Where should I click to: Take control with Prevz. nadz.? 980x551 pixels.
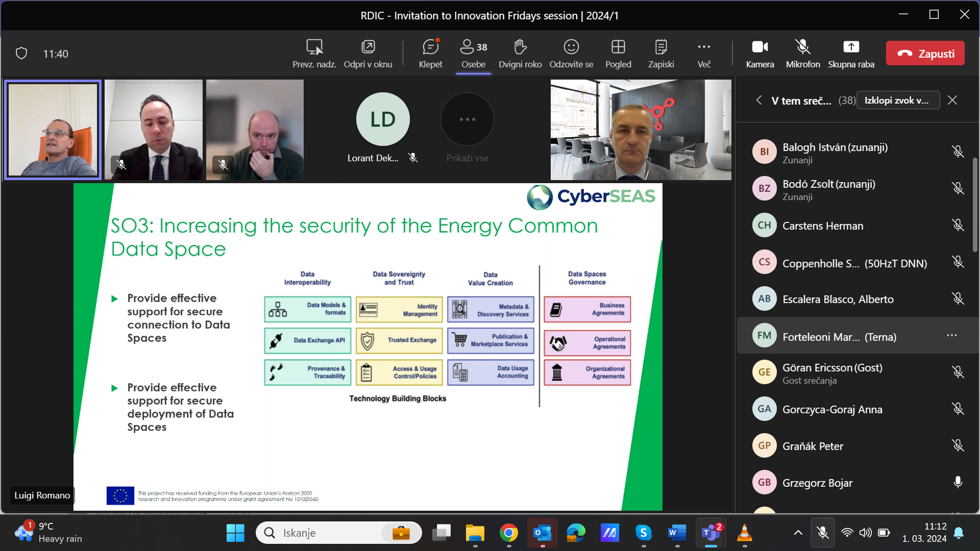pos(314,53)
